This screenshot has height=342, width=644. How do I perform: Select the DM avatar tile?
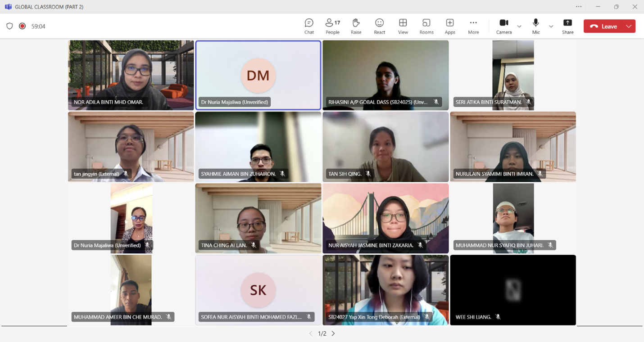[x=258, y=75]
